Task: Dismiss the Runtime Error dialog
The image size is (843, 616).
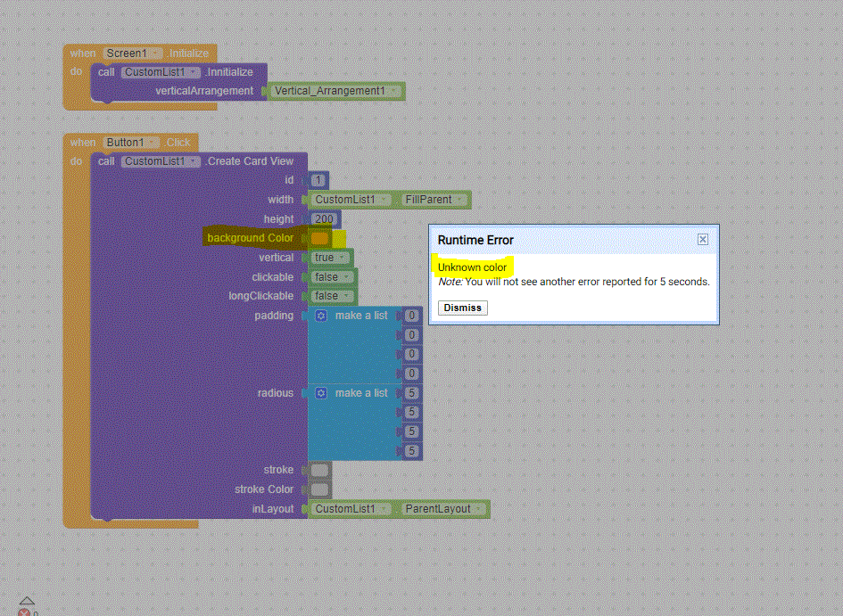Action: 462,308
